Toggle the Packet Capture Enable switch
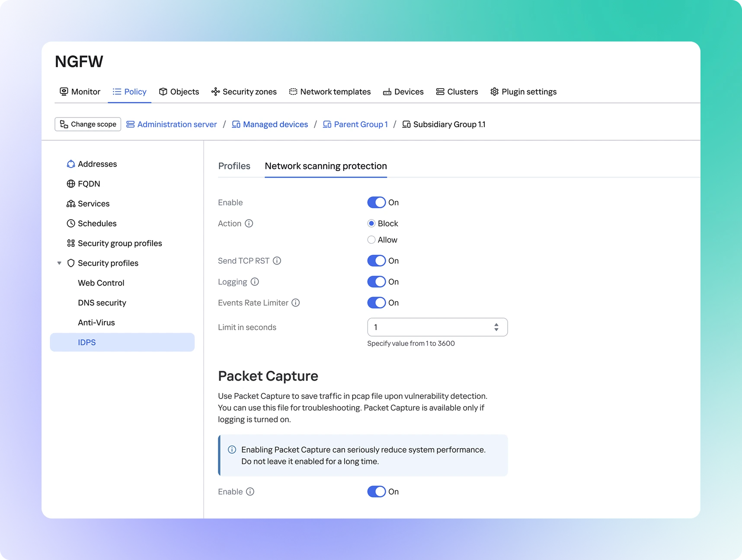The height and width of the screenshot is (560, 742). tap(376, 492)
